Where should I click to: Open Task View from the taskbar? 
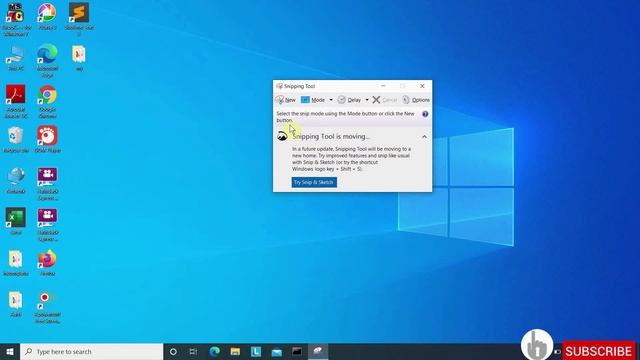click(193, 351)
